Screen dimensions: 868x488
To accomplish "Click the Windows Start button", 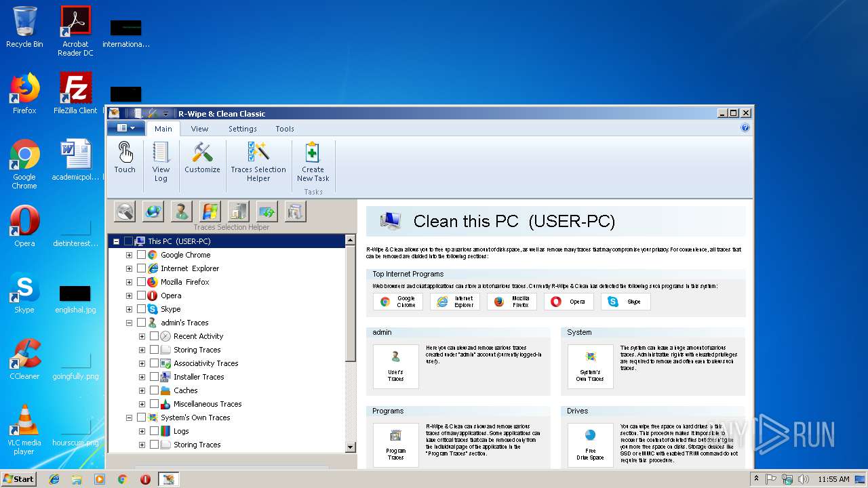I will tap(18, 479).
